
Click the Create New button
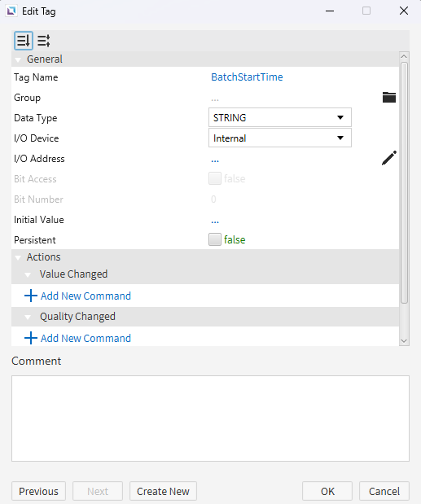tap(163, 491)
